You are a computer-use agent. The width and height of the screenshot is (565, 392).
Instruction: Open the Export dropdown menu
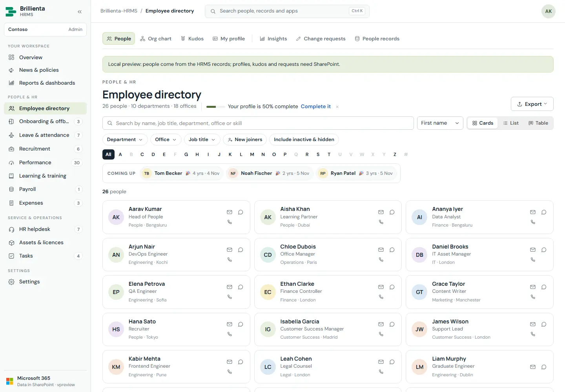tap(532, 104)
